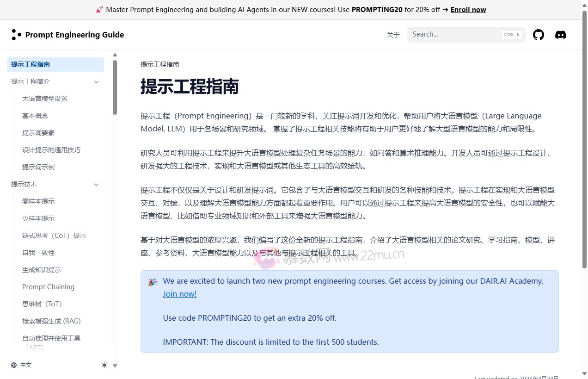Open the 思维树（ToT）page
The image size is (588, 379).
click(42, 304)
